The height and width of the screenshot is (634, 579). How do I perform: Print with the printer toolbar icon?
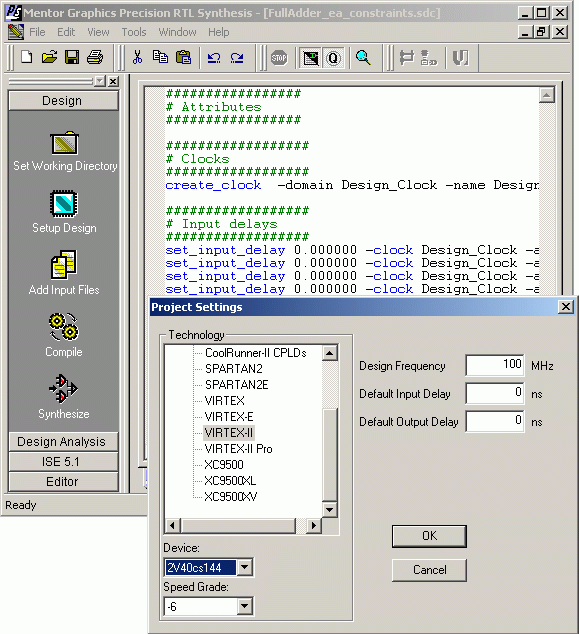click(x=95, y=57)
